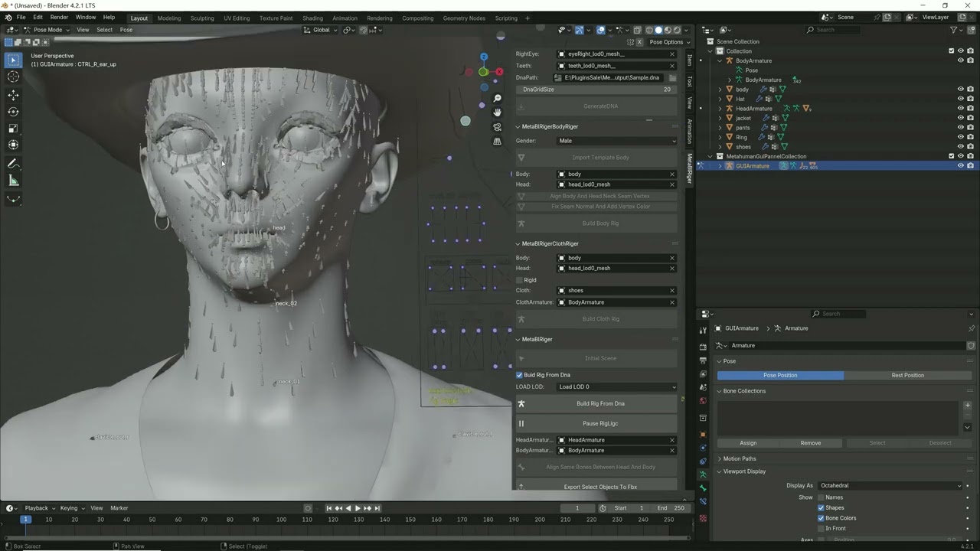The image size is (980, 551).
Task: Open the Object properties tab icon
Action: click(703, 434)
